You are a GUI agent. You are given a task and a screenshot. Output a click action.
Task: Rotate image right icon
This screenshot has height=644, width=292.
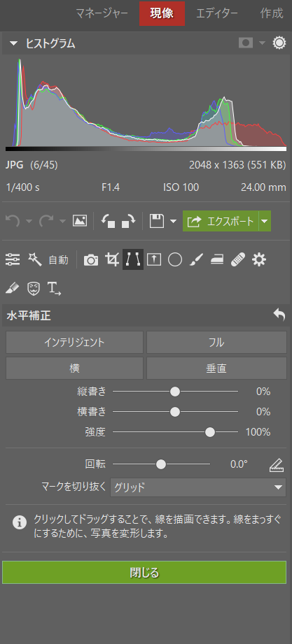(129, 222)
